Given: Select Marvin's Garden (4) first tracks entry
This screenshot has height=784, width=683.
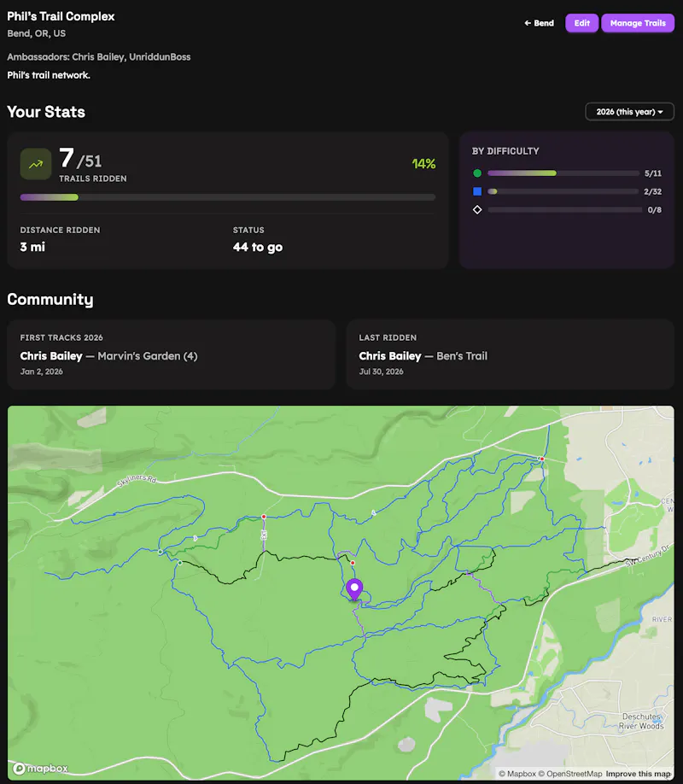Looking at the screenshot, I should [x=148, y=356].
